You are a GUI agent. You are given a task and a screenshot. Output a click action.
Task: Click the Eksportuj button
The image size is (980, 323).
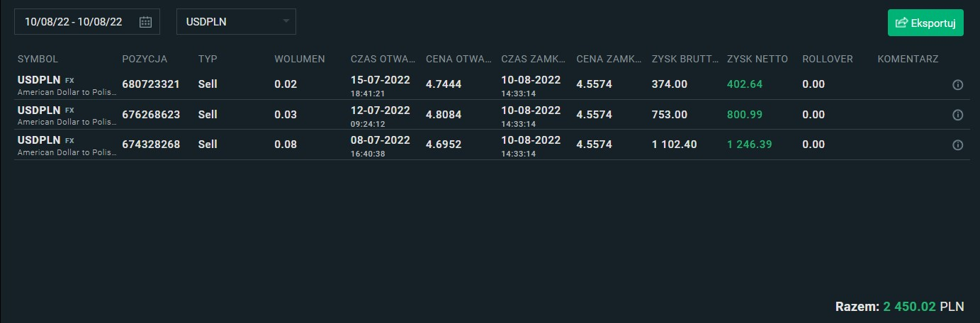click(925, 23)
